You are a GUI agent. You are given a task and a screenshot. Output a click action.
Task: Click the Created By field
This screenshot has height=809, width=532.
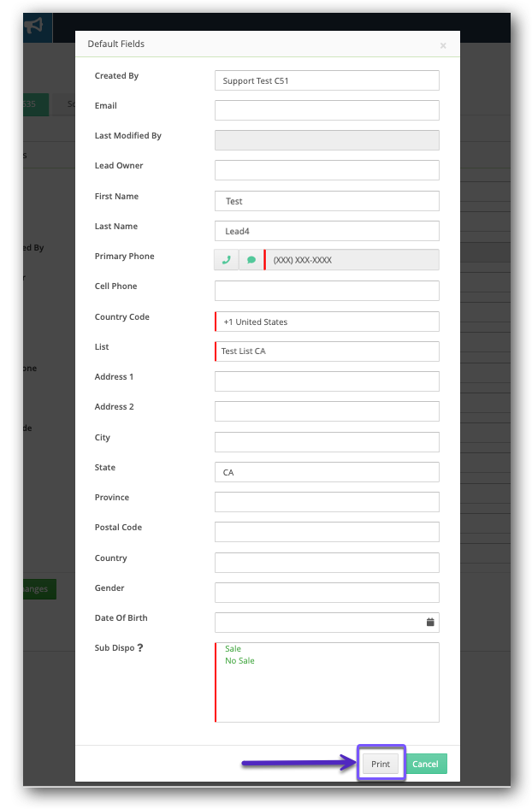tap(327, 80)
